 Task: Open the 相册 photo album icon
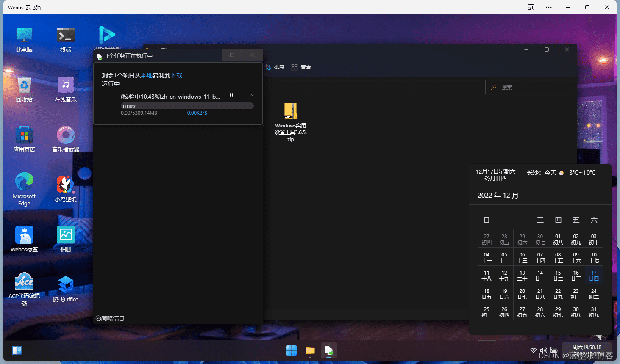coord(66,239)
